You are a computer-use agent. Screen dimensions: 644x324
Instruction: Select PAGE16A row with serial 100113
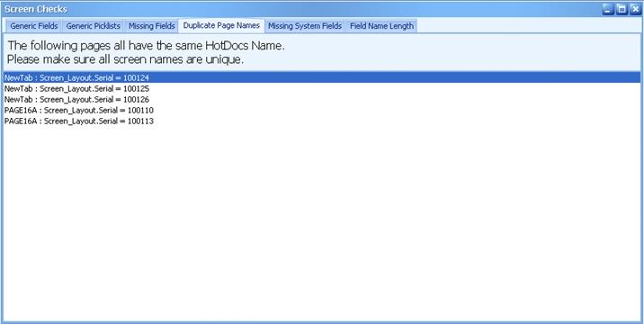click(322, 121)
